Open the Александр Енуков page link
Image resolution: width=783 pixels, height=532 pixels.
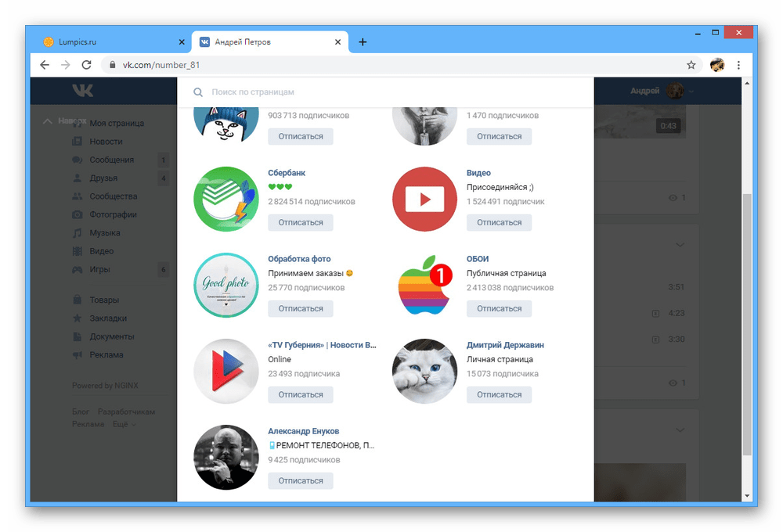click(304, 431)
